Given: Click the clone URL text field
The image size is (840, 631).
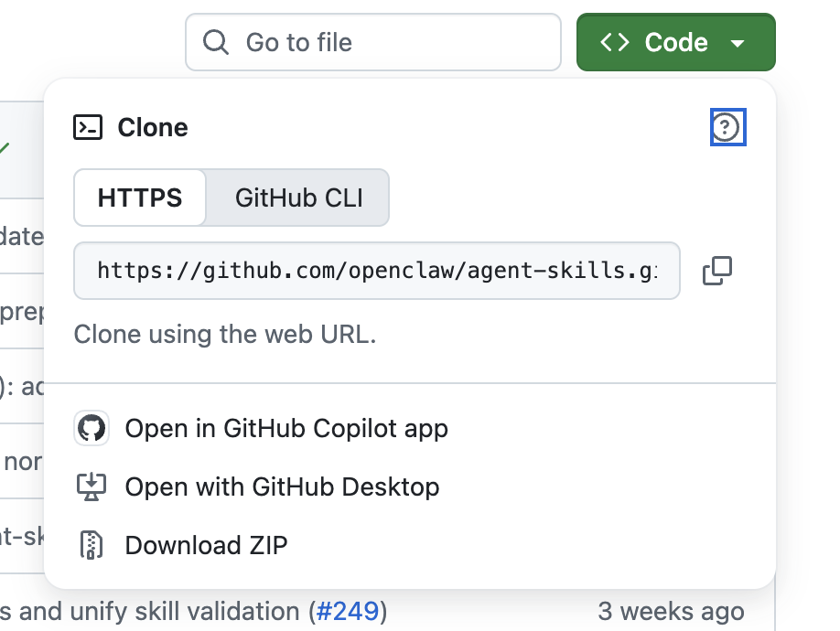Looking at the screenshot, I should pyautogui.click(x=377, y=271).
